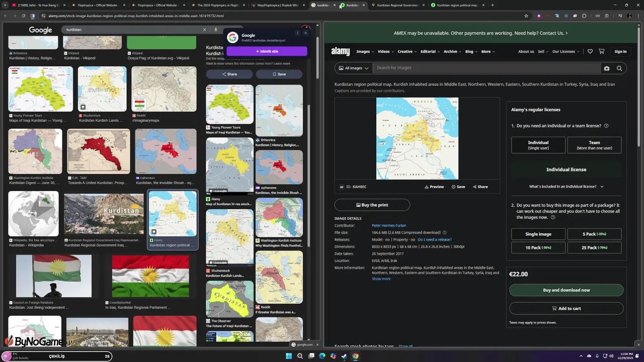The height and width of the screenshot is (362, 644).
Task: Choose Single image package
Action: 538,234
